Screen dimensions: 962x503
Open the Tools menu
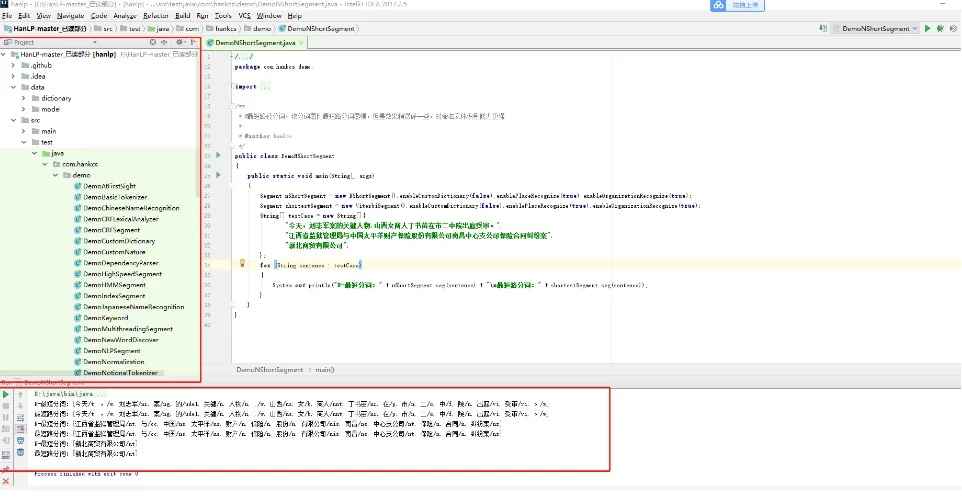(x=223, y=15)
